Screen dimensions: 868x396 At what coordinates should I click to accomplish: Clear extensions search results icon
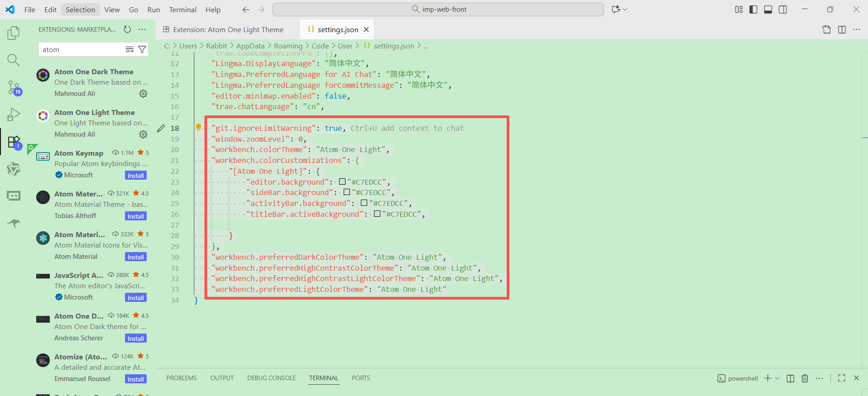pos(129,49)
